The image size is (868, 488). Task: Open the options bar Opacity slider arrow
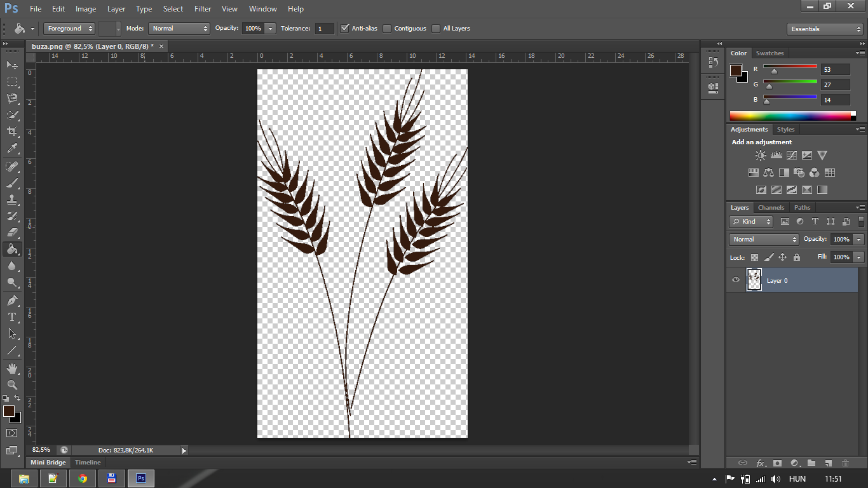coord(271,29)
